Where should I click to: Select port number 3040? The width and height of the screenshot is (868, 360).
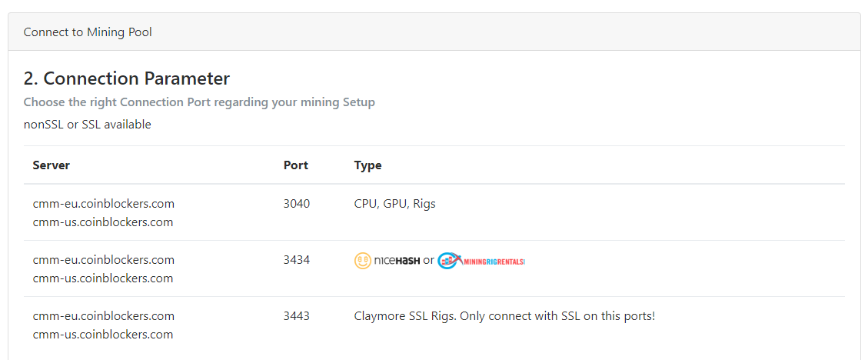coord(297,204)
